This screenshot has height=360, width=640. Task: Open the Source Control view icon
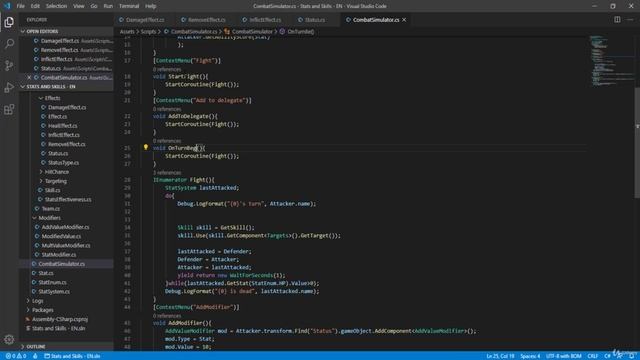(9, 65)
